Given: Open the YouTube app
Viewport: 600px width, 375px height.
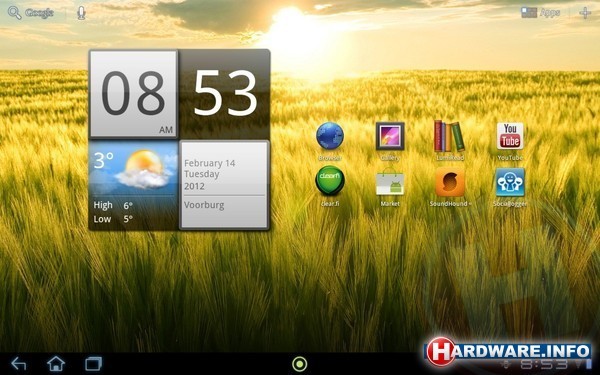Looking at the screenshot, I should [x=510, y=136].
